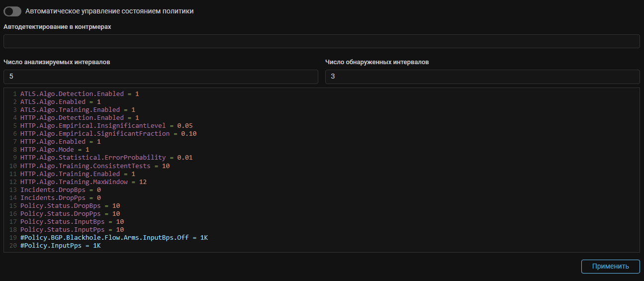This screenshot has width=644, height=281.
Task: Click the Incidents.DropBps config line
Action: (60, 190)
